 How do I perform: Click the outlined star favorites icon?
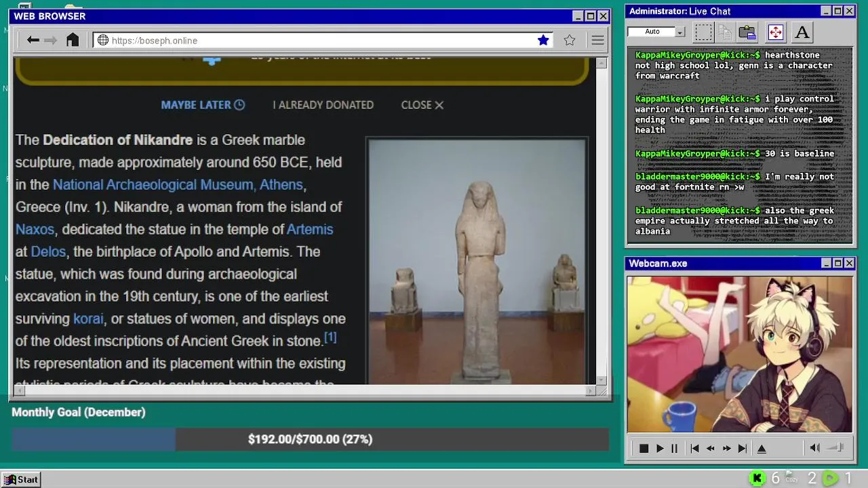pos(570,40)
